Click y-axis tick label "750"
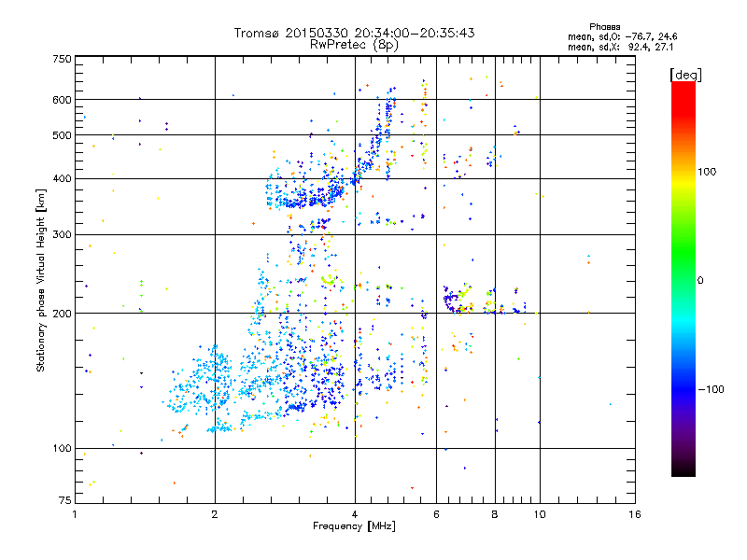 click(x=62, y=59)
